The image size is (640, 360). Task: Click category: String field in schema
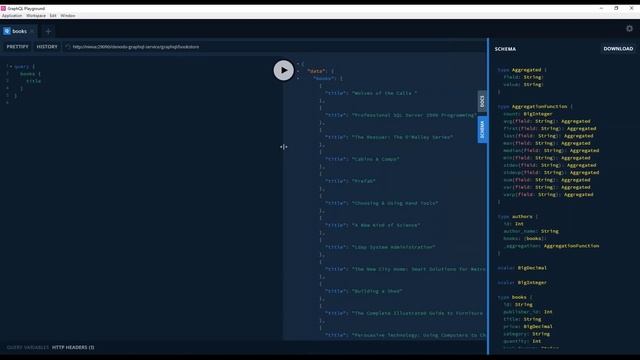pyautogui.click(x=527, y=334)
